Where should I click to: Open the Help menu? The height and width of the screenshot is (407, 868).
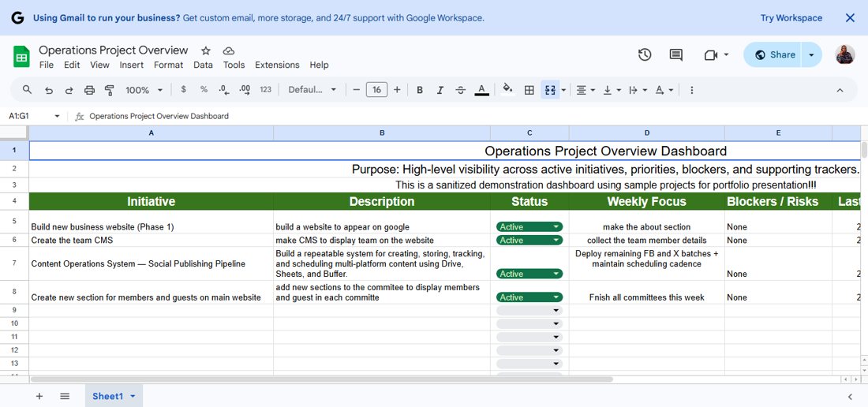click(x=319, y=65)
